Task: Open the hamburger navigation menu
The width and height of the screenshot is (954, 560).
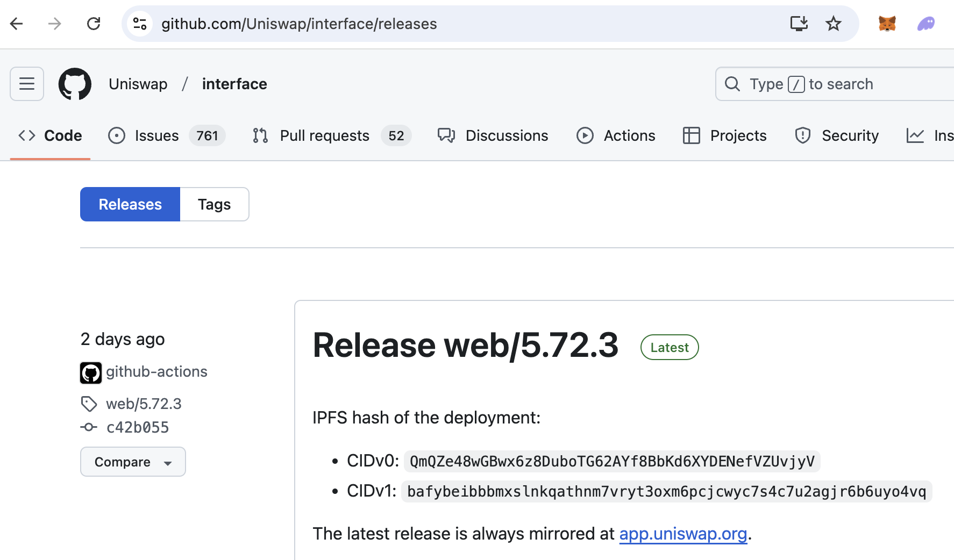Action: pos(26,84)
